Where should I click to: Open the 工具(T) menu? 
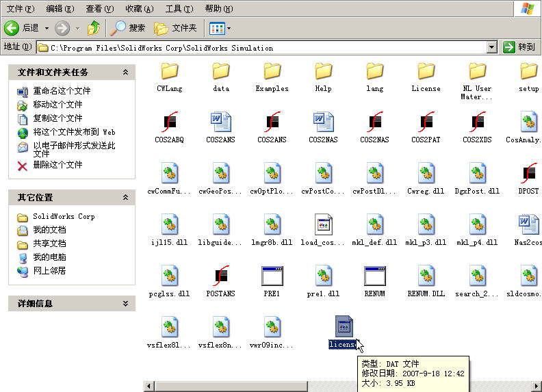pyautogui.click(x=179, y=9)
